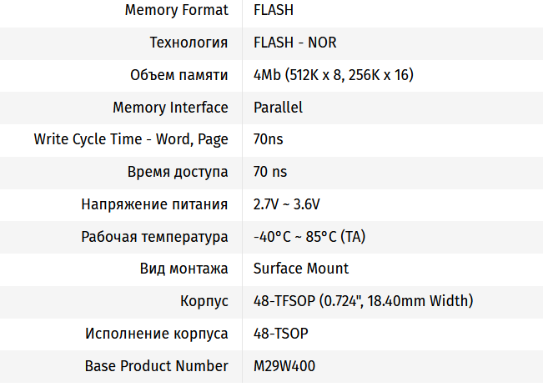The height and width of the screenshot is (392, 543).
Task: Click the "Surface Mount" mounting value
Action: coord(300,269)
